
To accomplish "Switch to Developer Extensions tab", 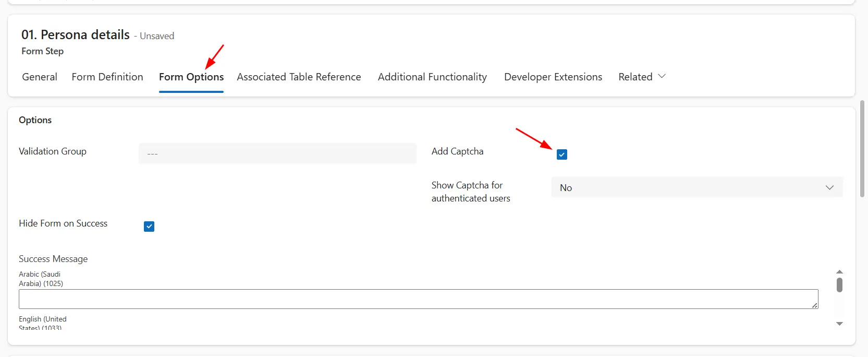I will coord(553,77).
